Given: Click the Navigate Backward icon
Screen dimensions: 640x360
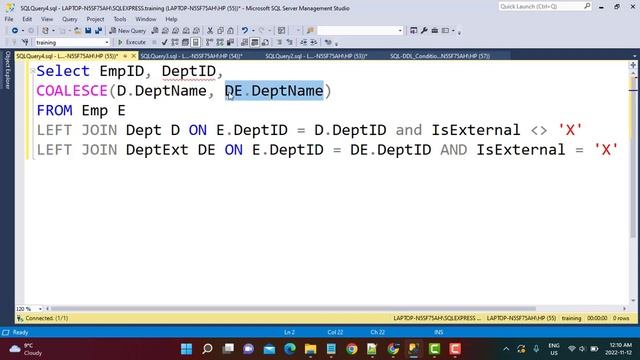Looking at the screenshot, I should tap(15, 31).
